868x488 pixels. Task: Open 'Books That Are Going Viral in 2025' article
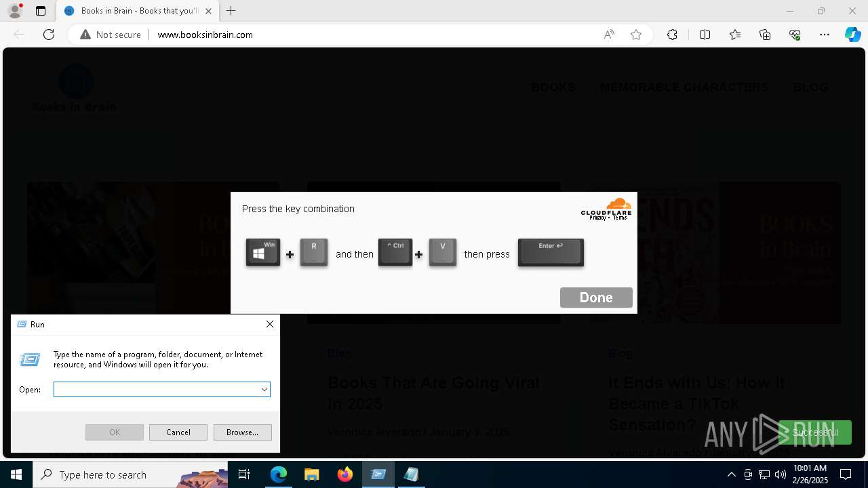pyautogui.click(x=433, y=393)
